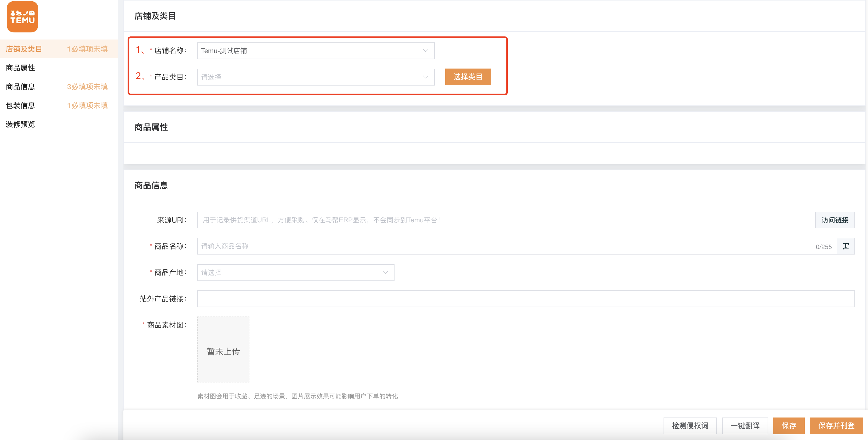Click the 保存并刊登 button
Viewport: 868px width, 440px height.
coord(836,426)
